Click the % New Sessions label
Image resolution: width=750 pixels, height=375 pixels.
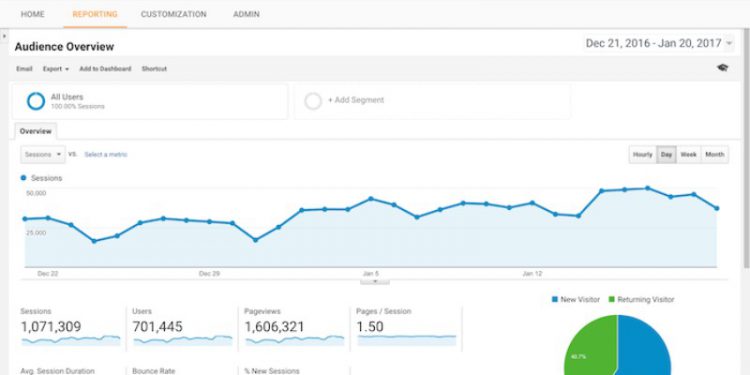[x=272, y=371]
